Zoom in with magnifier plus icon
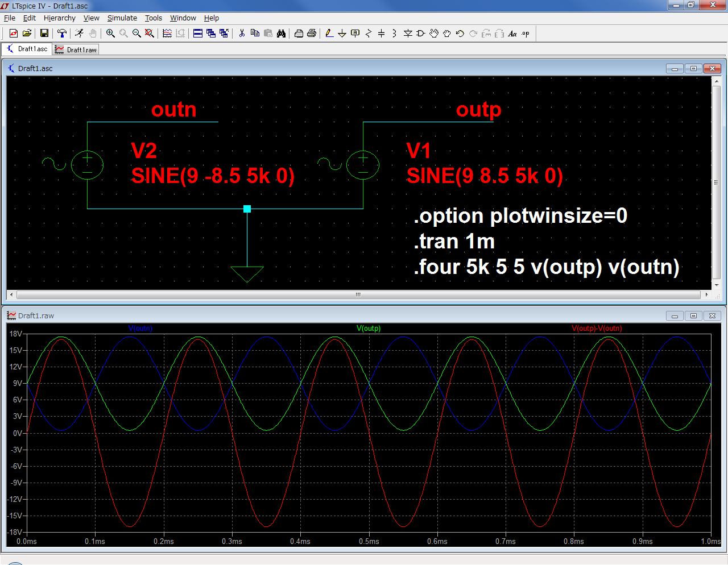This screenshot has width=728, height=565. click(x=110, y=34)
